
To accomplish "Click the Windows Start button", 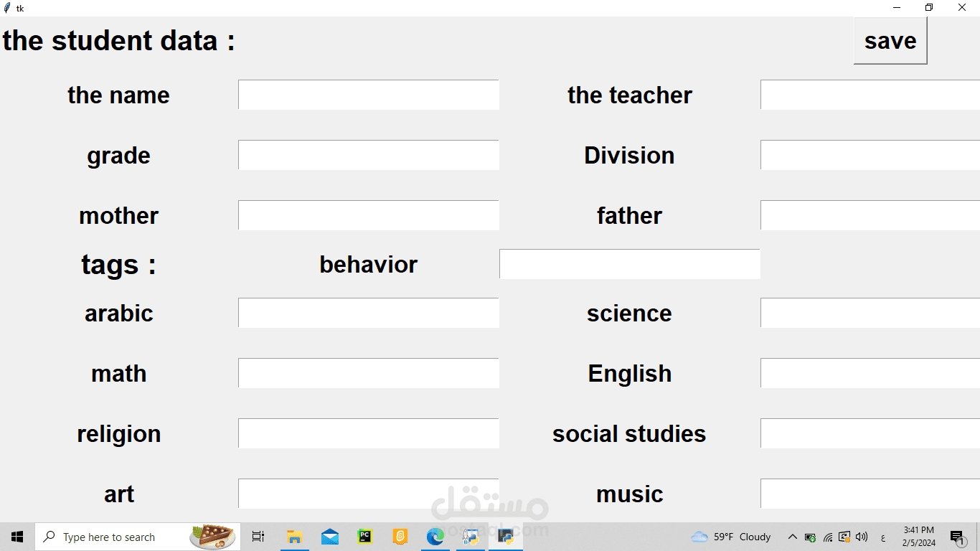I will pyautogui.click(x=17, y=537).
